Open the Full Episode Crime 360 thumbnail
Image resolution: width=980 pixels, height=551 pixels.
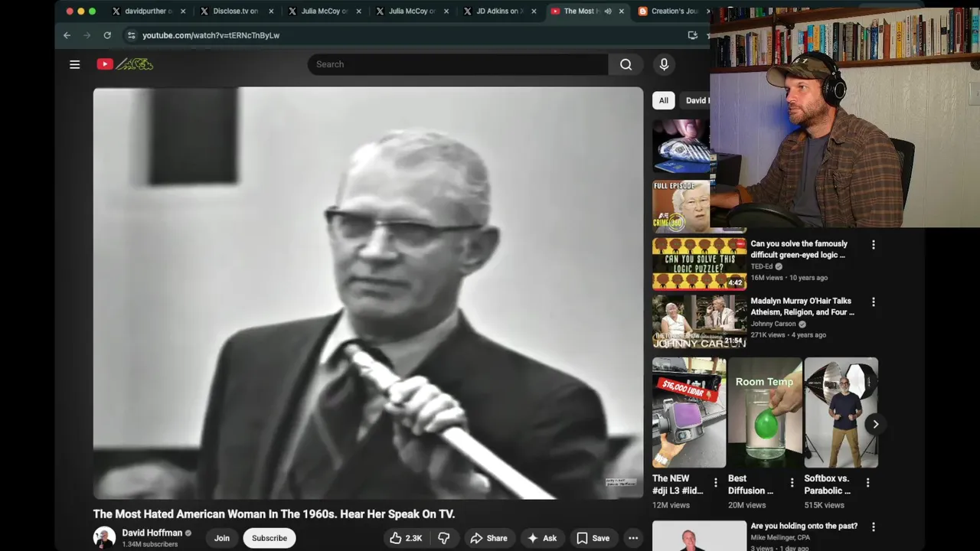click(681, 207)
